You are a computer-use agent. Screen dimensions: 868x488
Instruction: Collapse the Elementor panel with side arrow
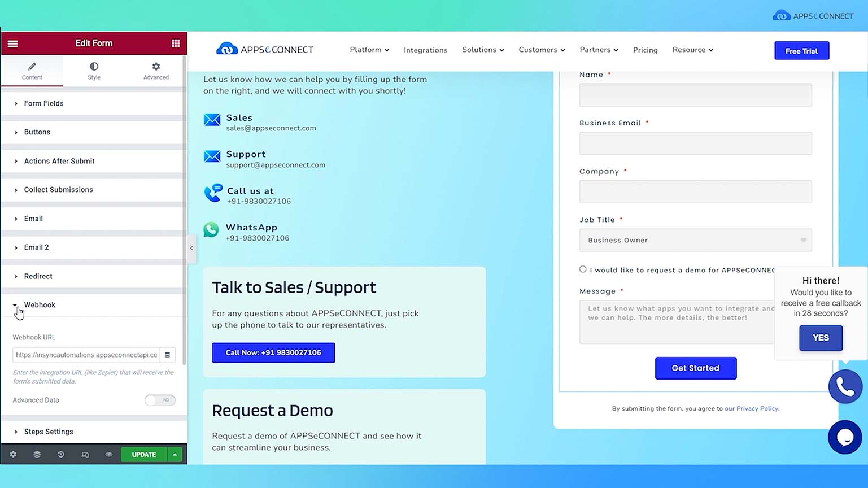(x=191, y=248)
